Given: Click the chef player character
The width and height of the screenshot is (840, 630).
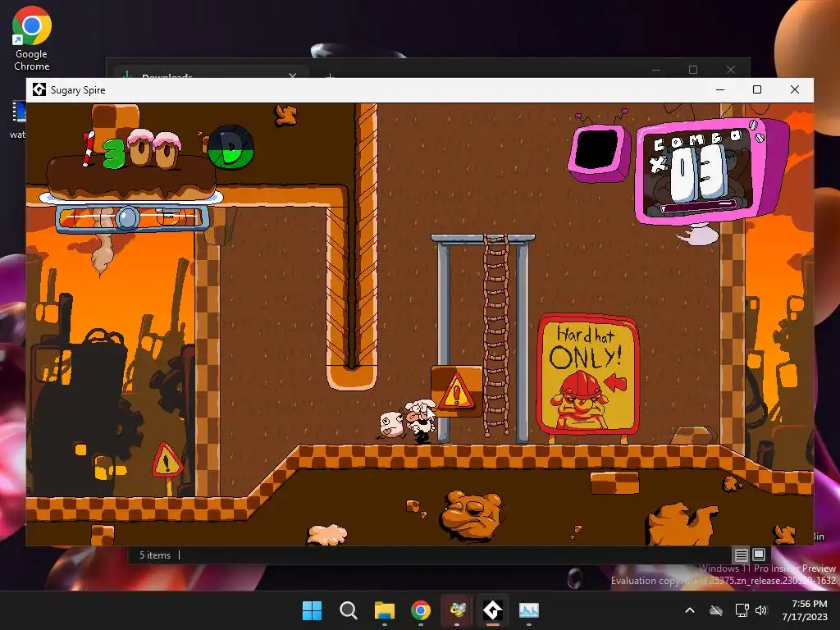Looking at the screenshot, I should click(421, 419).
